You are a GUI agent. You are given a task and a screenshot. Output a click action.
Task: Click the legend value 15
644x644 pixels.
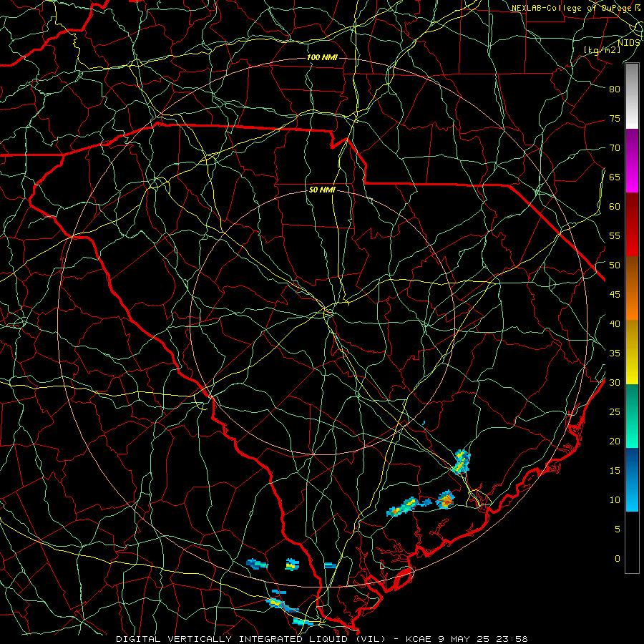pos(615,471)
